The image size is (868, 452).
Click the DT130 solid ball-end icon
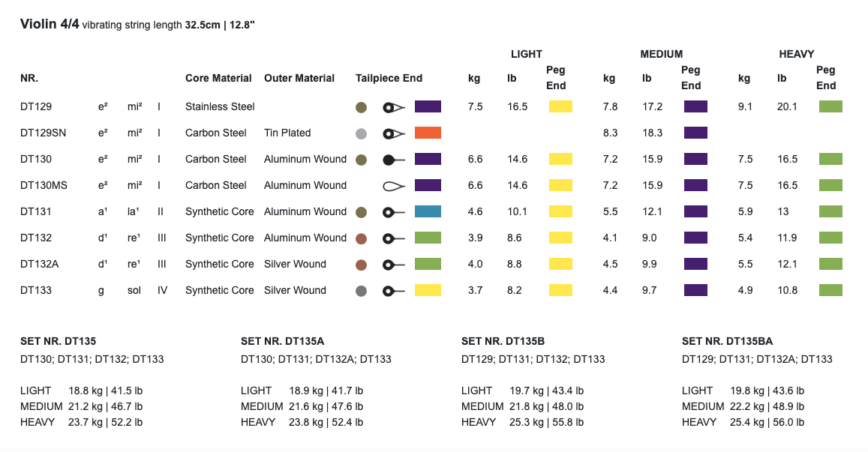click(394, 160)
